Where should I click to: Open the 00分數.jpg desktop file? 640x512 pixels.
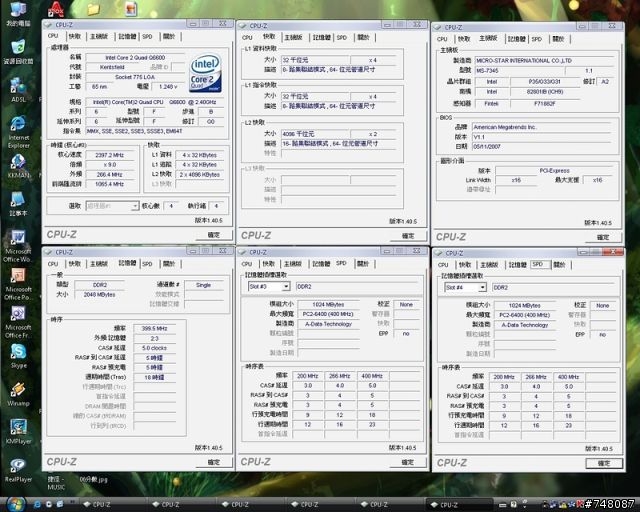coord(93,479)
